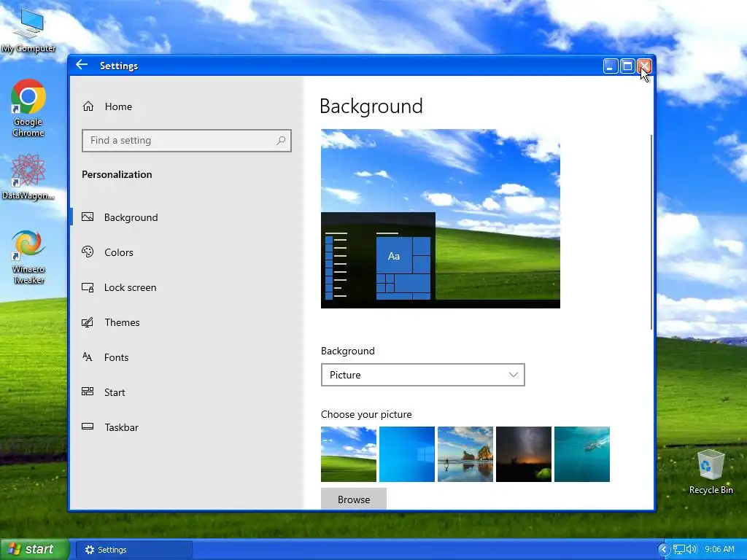This screenshot has width=747, height=560.
Task: Click the network tray icon
Action: (679, 550)
